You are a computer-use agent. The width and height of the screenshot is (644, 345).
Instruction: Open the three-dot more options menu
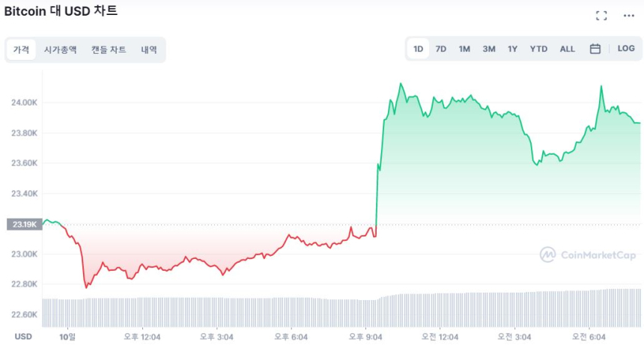[628, 16]
